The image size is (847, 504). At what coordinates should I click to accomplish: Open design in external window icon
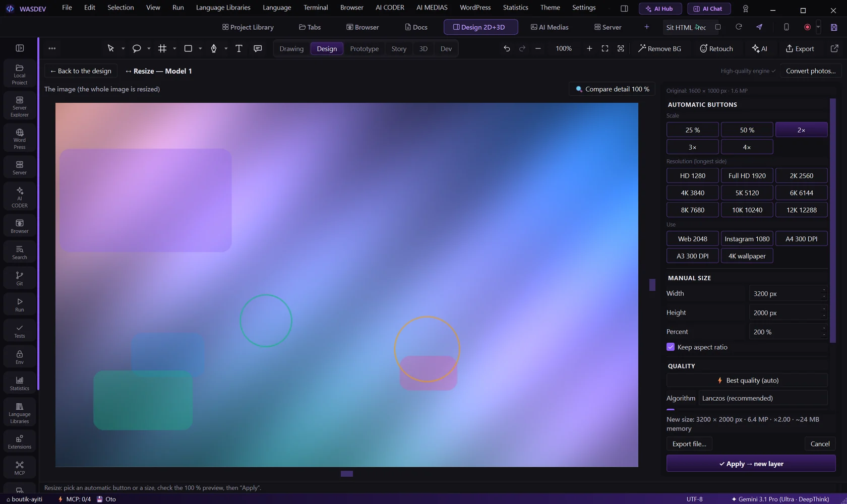[834, 48]
